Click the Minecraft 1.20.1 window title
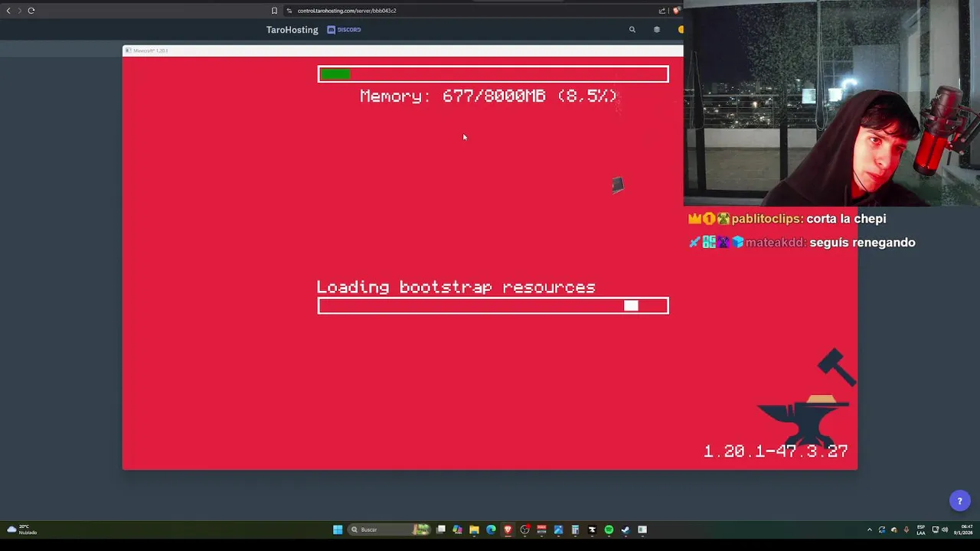Image resolution: width=980 pixels, height=551 pixels. pyautogui.click(x=150, y=51)
